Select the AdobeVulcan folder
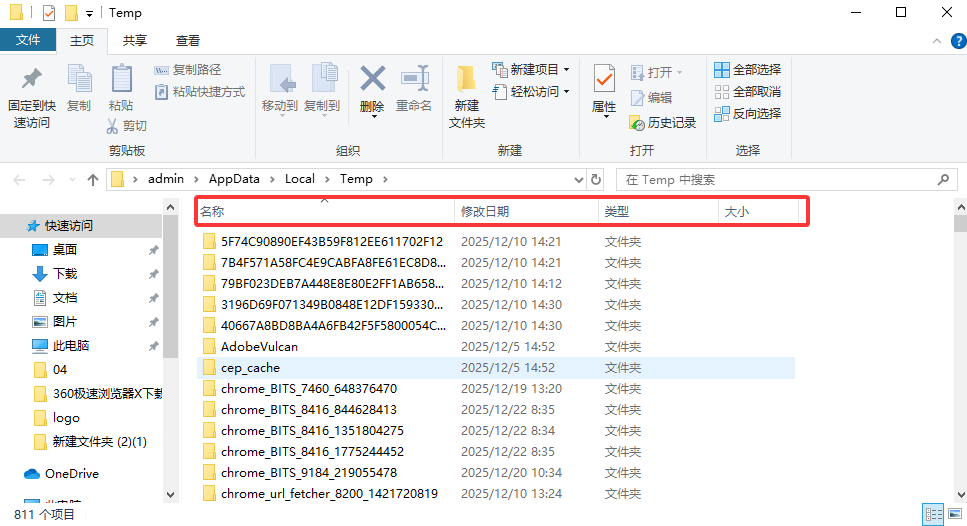967x526 pixels. (x=496, y=347)
